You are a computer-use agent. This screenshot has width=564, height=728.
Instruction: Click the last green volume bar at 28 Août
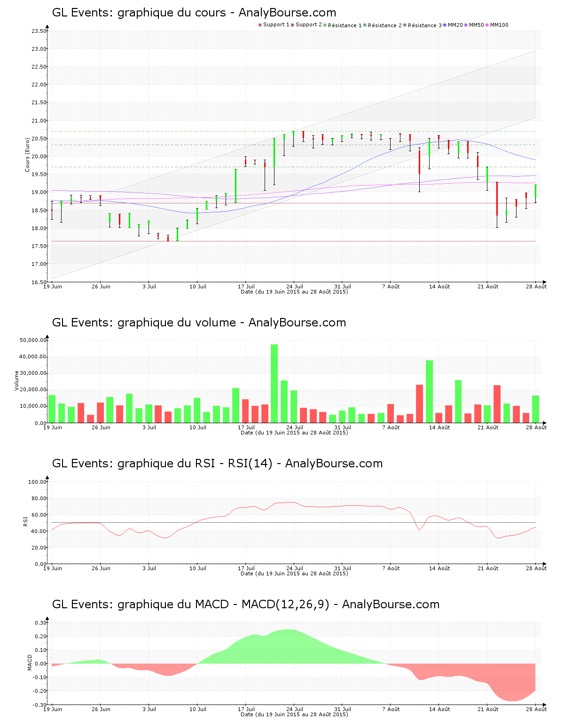[x=536, y=409]
